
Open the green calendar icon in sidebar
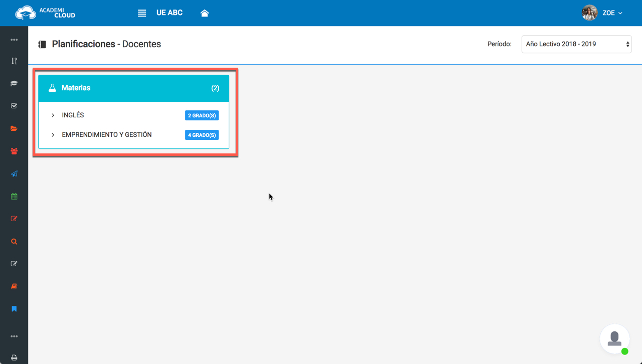14,196
